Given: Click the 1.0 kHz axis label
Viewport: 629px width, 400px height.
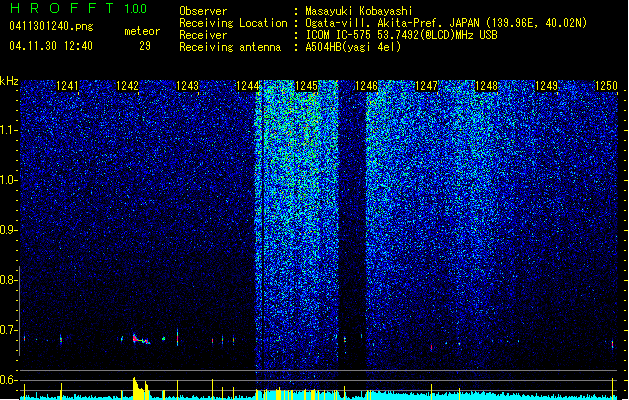Looking at the screenshot, I should 8,180.
